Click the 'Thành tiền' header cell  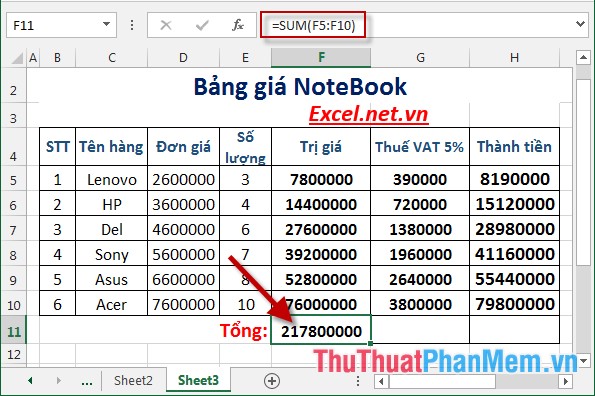click(x=514, y=146)
